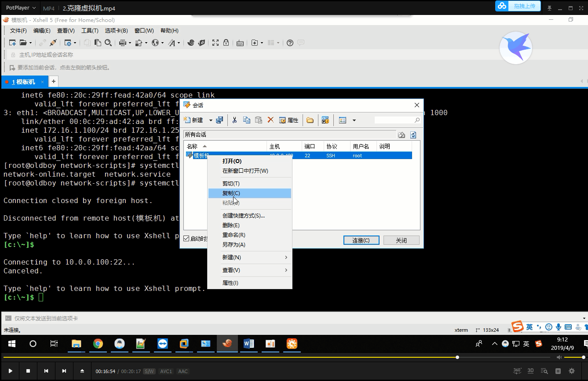Expand the 新建 dropdown arrow in sessions dialog
588x381 pixels.
[x=211, y=120]
